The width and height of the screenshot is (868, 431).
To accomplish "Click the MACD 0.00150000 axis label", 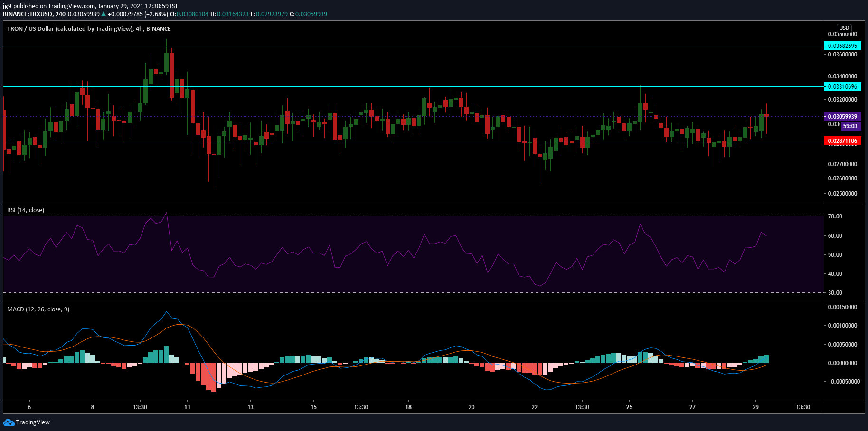I will click(x=842, y=307).
